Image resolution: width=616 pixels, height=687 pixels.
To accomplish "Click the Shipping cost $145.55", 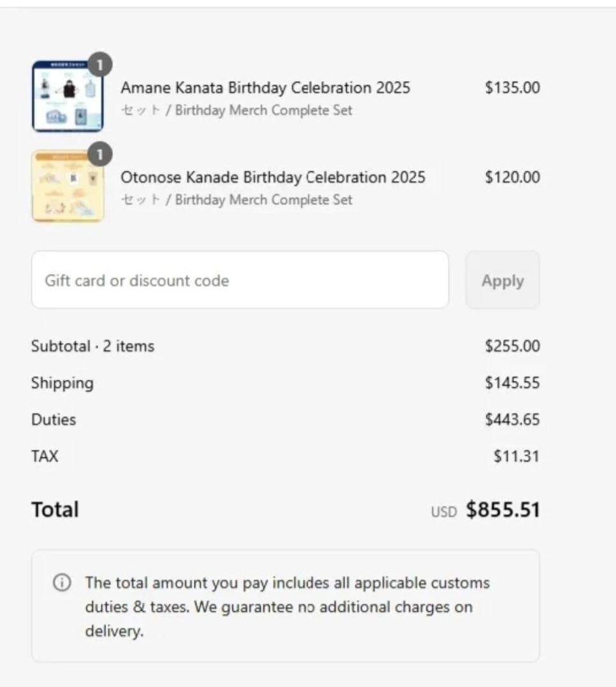I will [512, 383].
